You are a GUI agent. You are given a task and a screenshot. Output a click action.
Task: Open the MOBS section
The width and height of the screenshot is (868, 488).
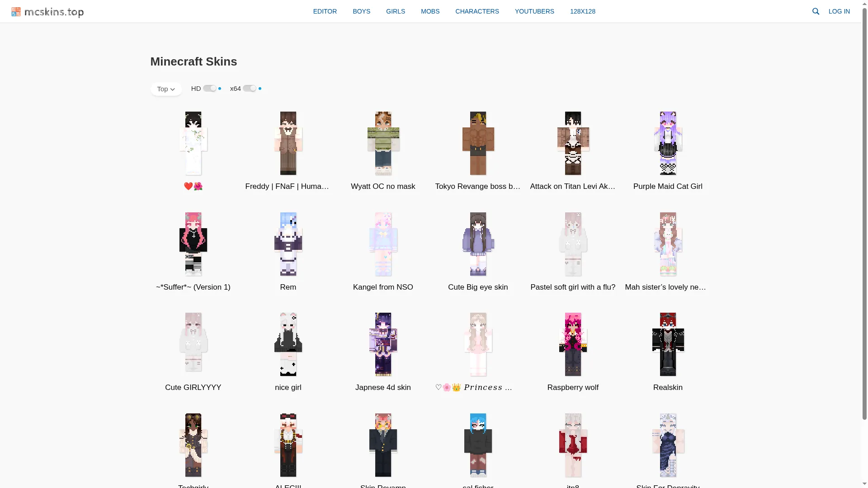click(430, 11)
